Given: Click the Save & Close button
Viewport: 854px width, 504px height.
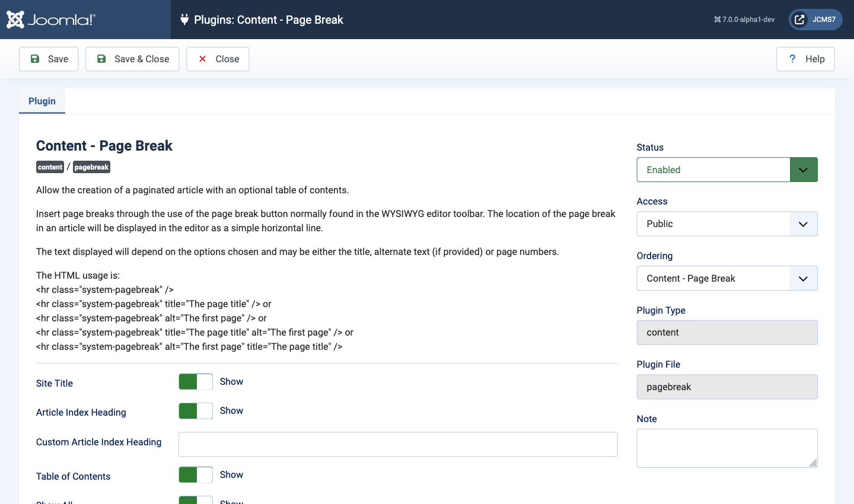Looking at the screenshot, I should click(132, 59).
